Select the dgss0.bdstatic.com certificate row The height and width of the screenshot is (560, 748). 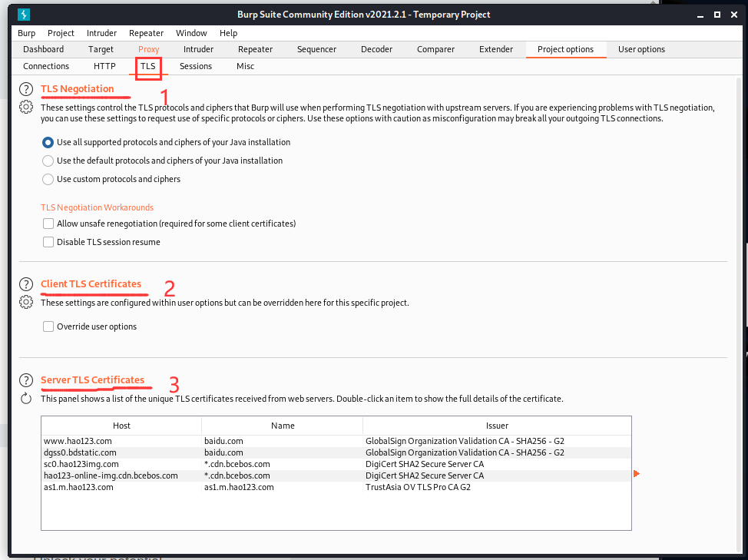point(336,452)
